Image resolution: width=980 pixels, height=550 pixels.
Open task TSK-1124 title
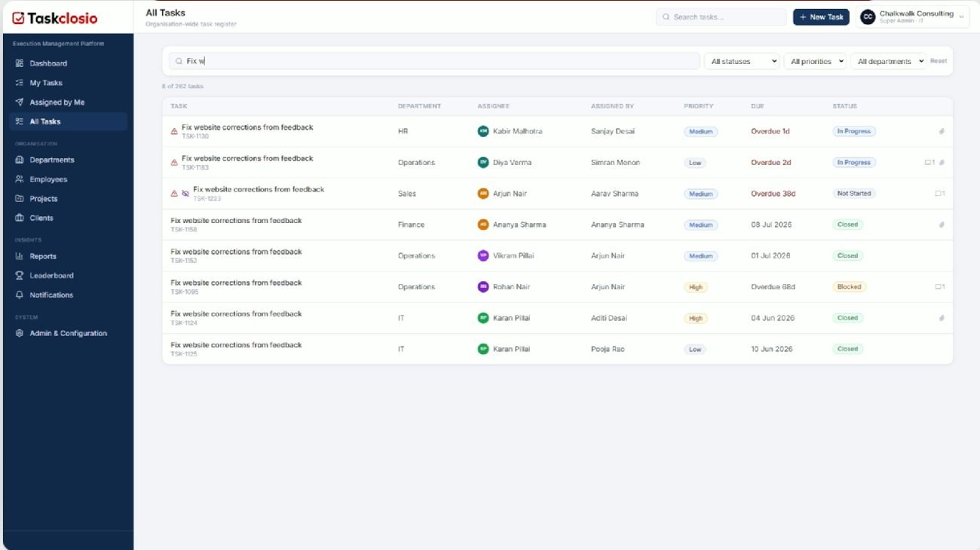[236, 313]
